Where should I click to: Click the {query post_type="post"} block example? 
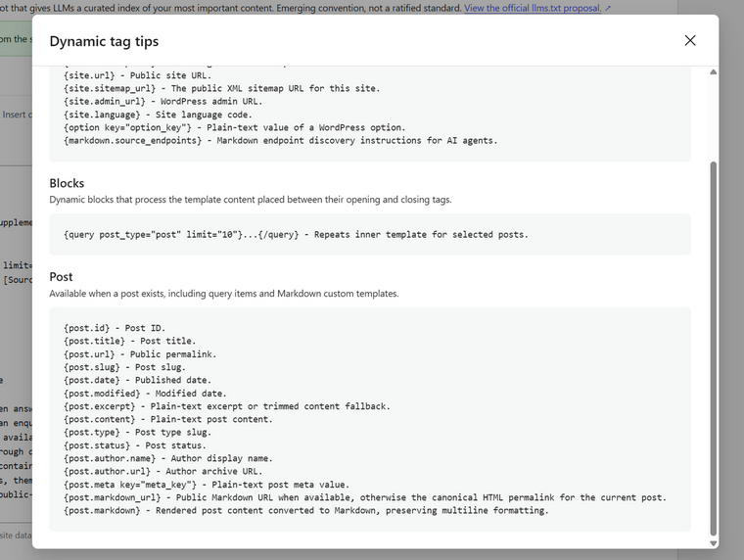[x=296, y=234]
